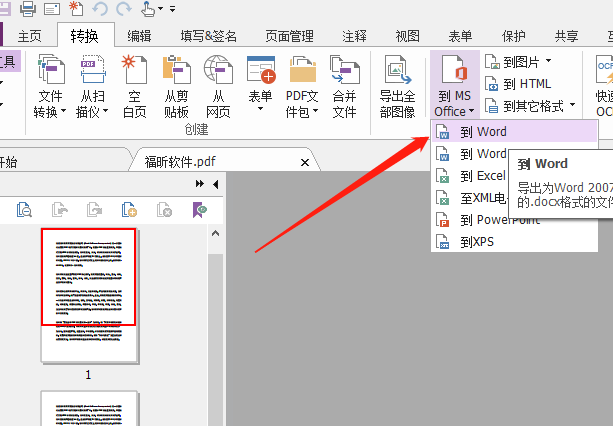Choose 到 Excel from export menu
The image size is (613, 426).
tap(471, 176)
